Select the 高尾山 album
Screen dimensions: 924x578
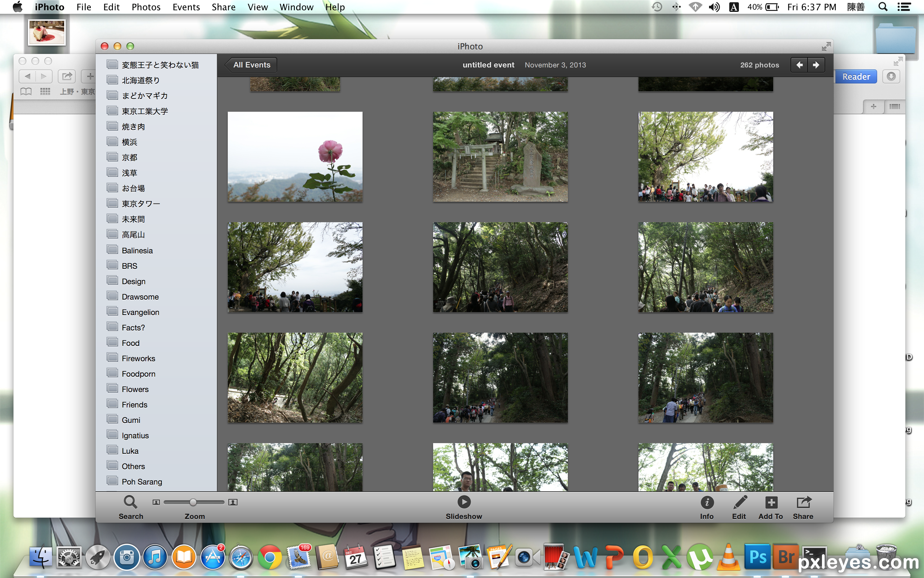(x=133, y=235)
